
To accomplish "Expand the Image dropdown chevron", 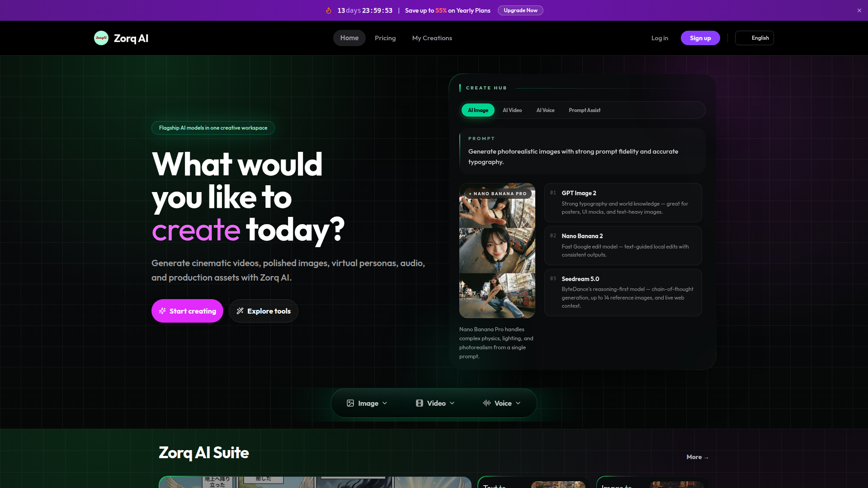I will [x=385, y=403].
